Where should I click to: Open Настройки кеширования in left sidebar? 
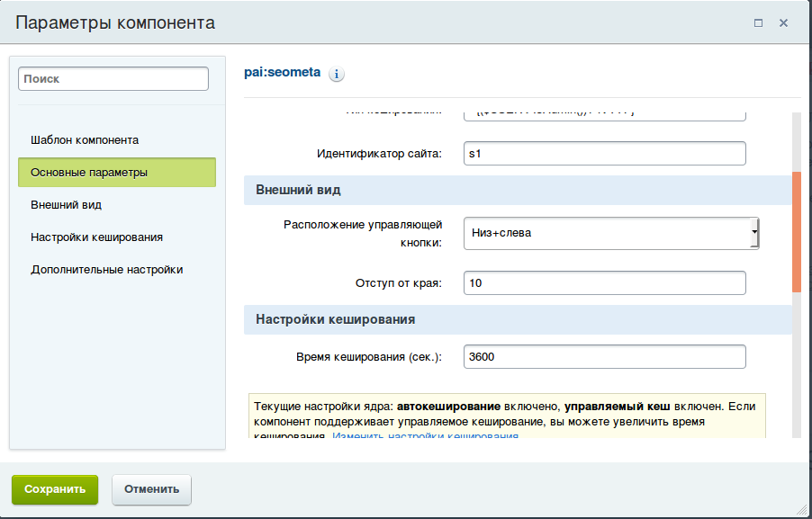coord(96,237)
